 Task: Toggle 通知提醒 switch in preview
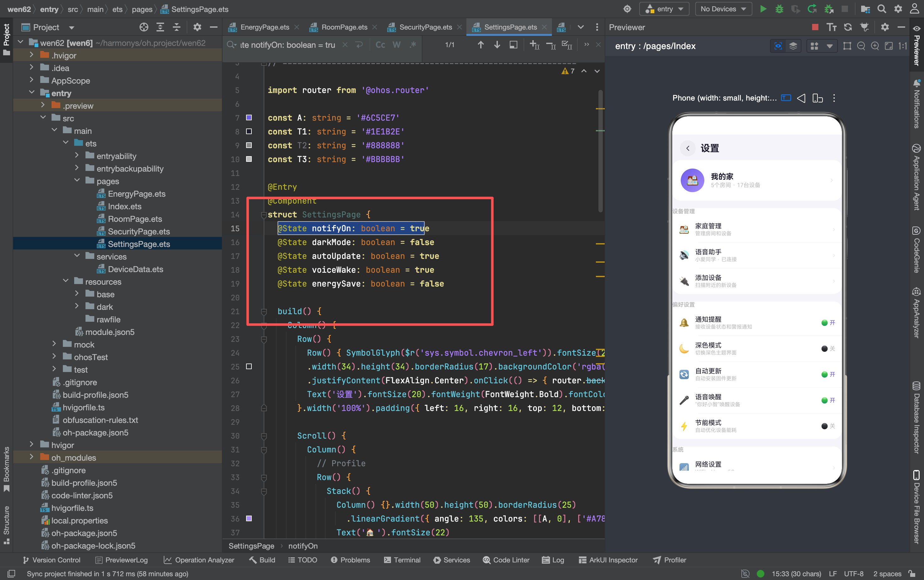coord(828,323)
